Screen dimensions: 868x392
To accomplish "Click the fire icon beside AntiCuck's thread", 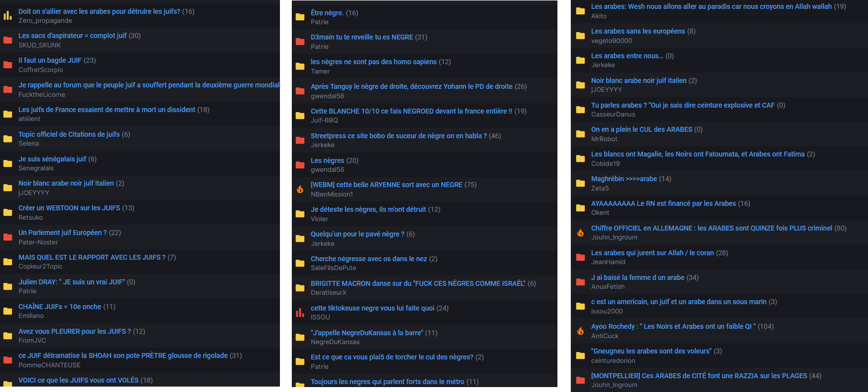I will (x=581, y=331).
